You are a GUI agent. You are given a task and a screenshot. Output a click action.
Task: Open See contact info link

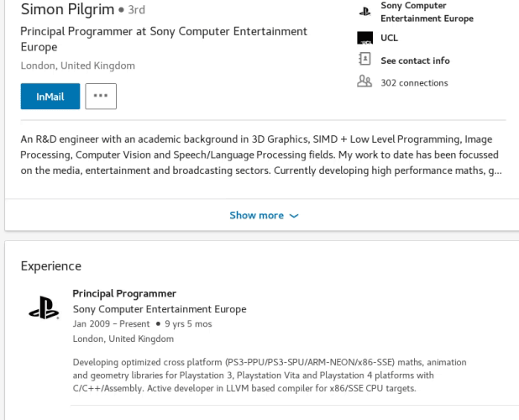click(415, 60)
